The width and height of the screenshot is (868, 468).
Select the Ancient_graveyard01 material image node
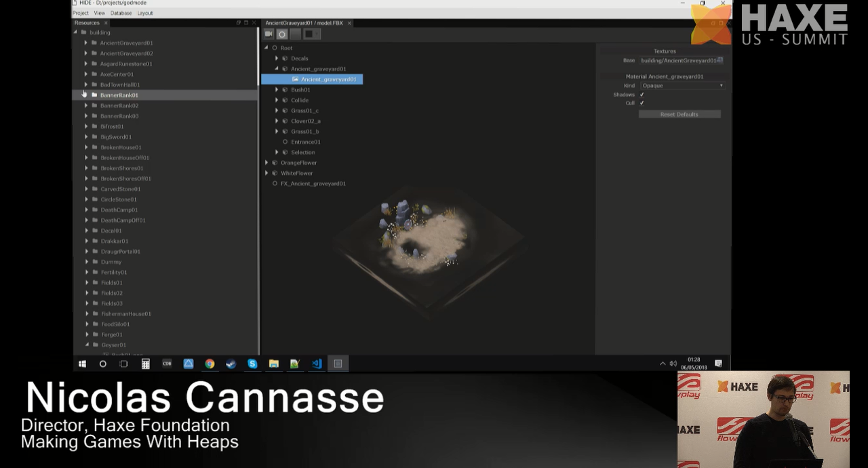pos(312,79)
